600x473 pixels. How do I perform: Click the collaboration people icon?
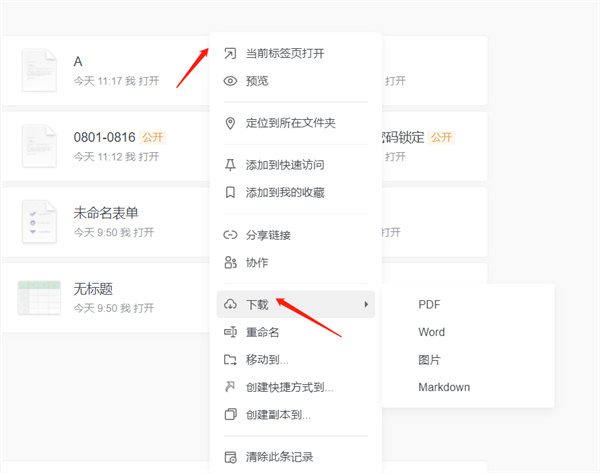(x=230, y=262)
